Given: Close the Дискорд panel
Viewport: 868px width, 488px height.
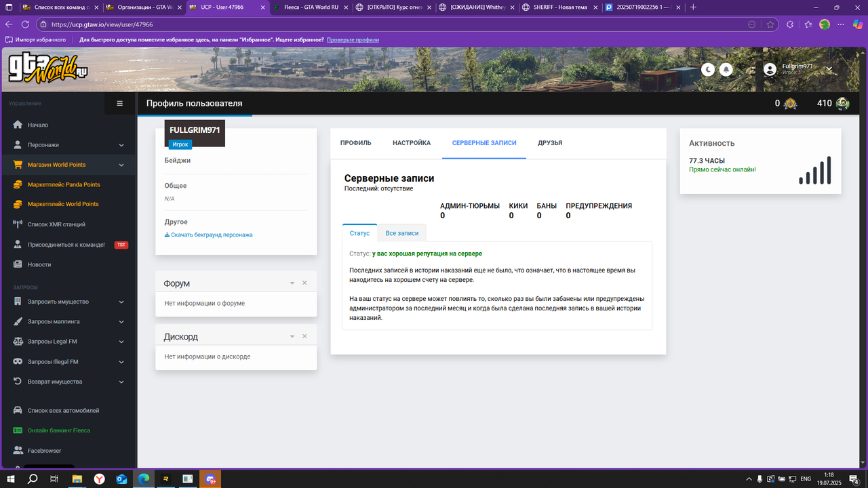Looking at the screenshot, I should 304,336.
